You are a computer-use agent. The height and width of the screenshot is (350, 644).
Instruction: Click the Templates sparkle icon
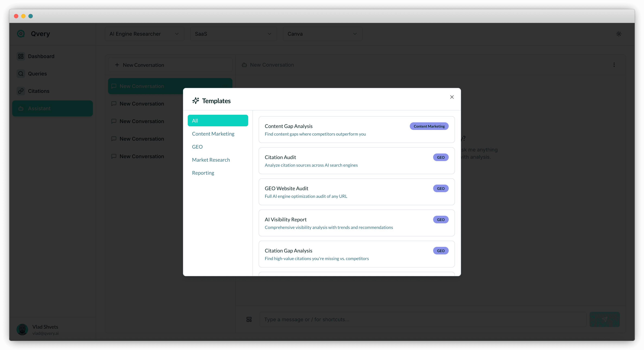pyautogui.click(x=195, y=101)
